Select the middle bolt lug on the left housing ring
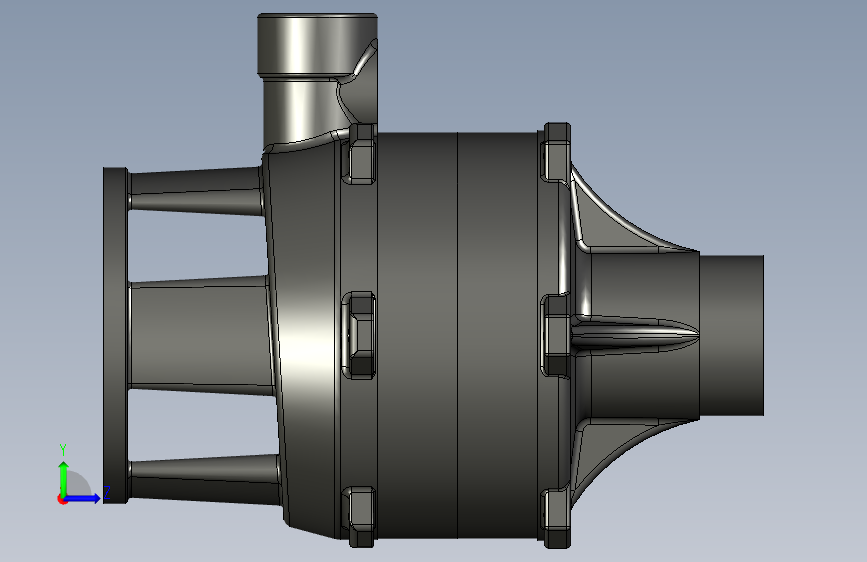The width and height of the screenshot is (867, 562). 359,335
